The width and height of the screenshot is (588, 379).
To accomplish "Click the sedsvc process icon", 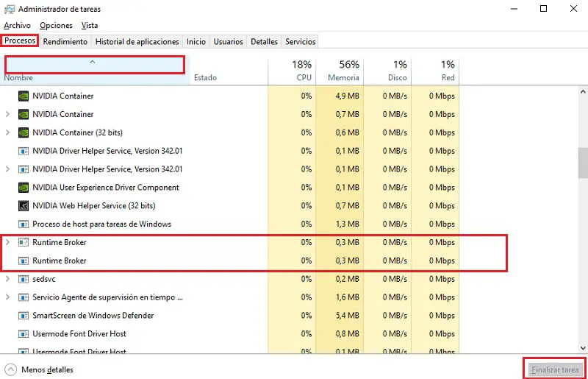I will 24,280.
